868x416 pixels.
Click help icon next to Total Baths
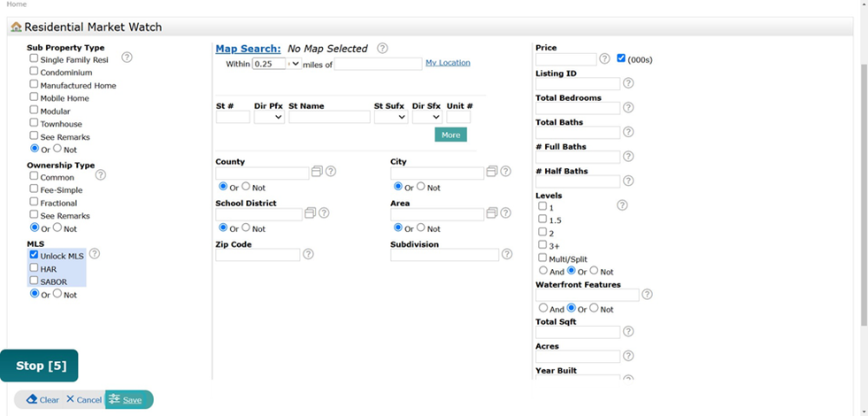pos(628,132)
